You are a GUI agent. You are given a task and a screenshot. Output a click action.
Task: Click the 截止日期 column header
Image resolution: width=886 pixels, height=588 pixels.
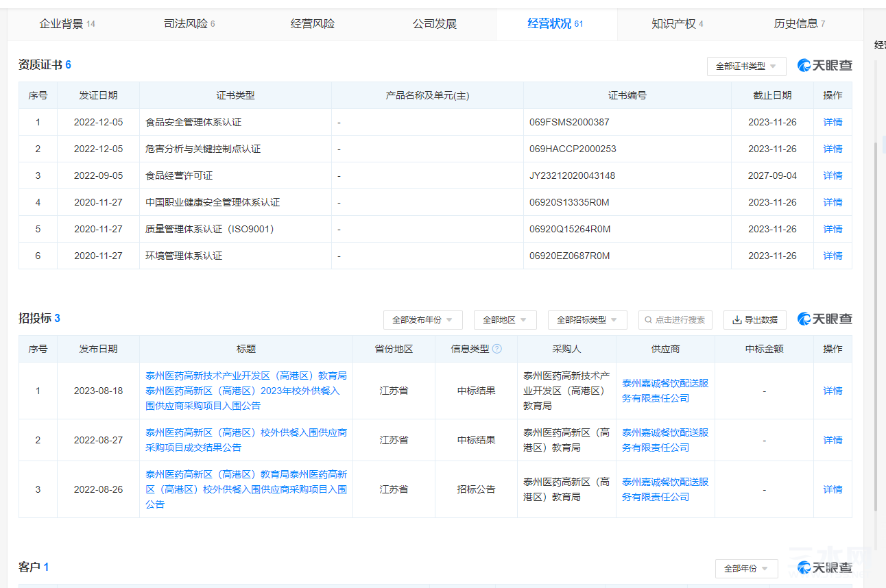click(x=772, y=95)
